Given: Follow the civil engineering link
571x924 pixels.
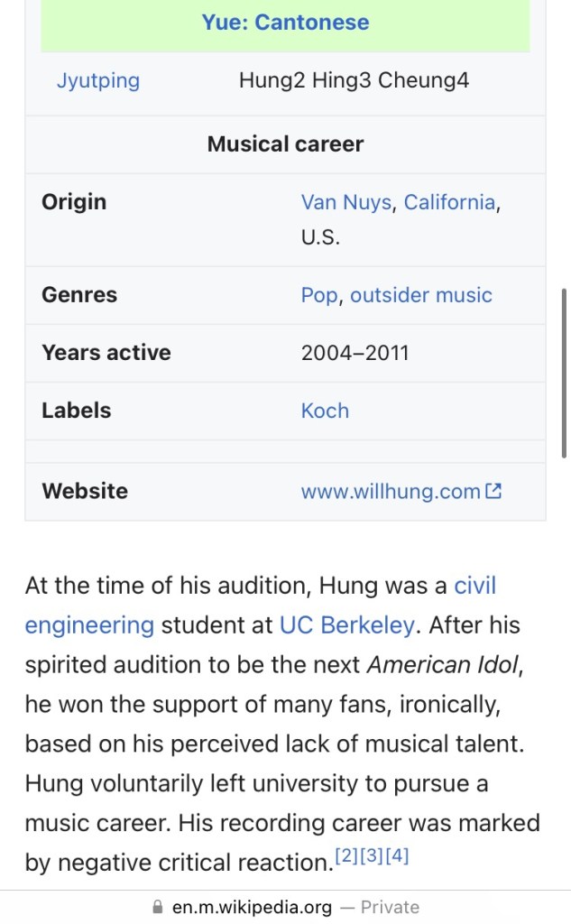Looking at the screenshot, I should click(x=474, y=586).
